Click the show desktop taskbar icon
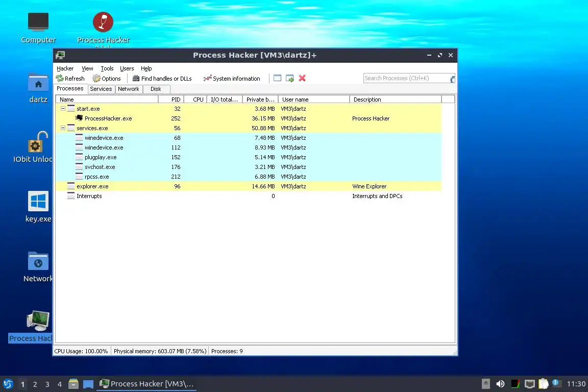588x392 pixels. tap(88, 384)
